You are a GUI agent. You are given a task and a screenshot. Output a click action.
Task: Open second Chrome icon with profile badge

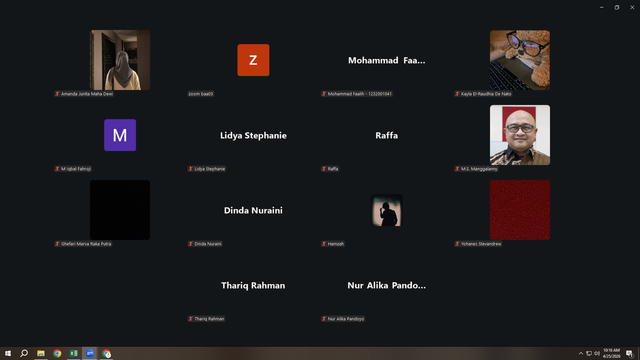coord(107,353)
